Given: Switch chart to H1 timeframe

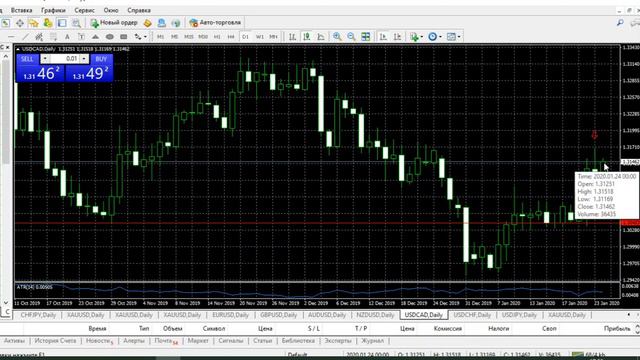Looking at the screenshot, I should [217, 37].
